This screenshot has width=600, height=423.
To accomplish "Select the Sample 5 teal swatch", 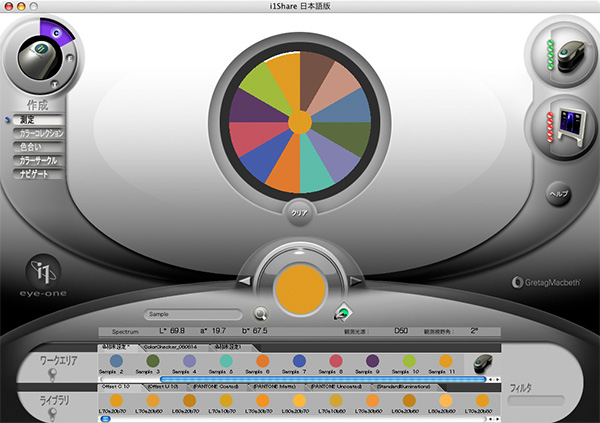I will [226, 361].
